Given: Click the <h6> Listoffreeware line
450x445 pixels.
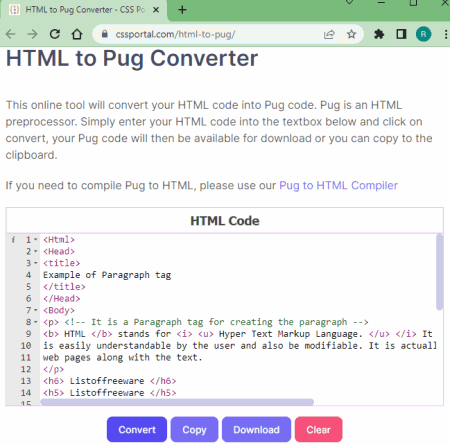Looking at the screenshot, I should (109, 381).
